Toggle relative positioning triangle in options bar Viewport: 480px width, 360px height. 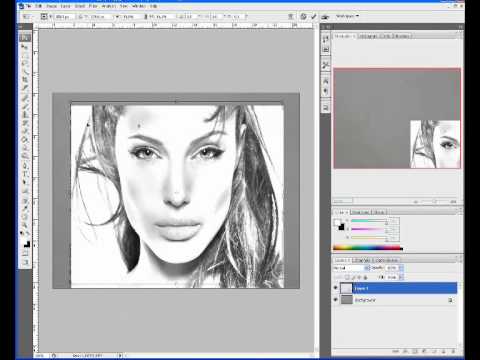80,16
